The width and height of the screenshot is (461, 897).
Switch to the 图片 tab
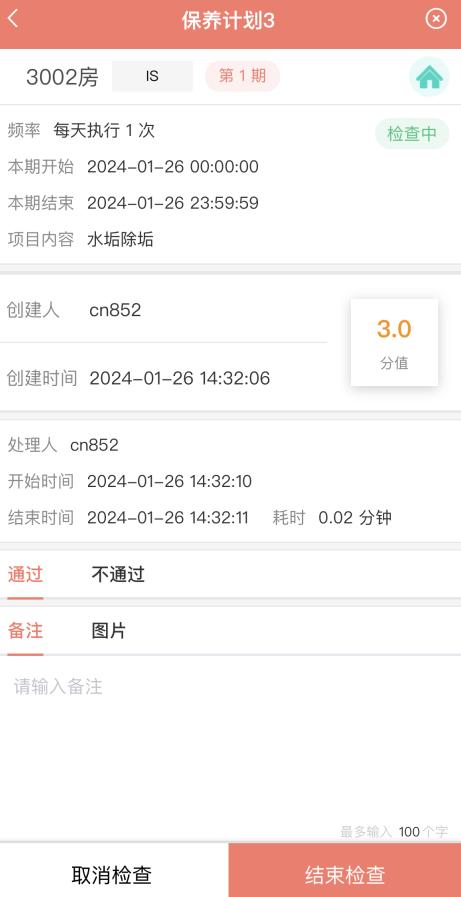pyautogui.click(x=109, y=630)
